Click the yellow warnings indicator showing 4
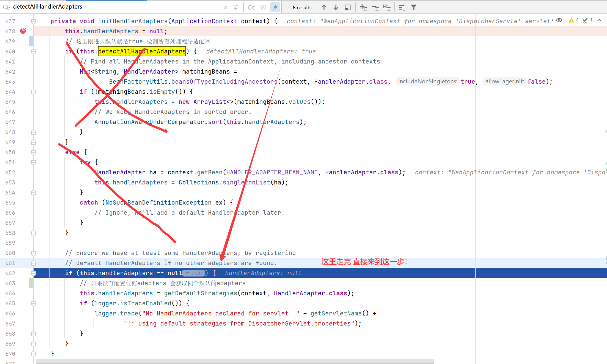Viewport: 607px width, 364px height. (574, 20)
